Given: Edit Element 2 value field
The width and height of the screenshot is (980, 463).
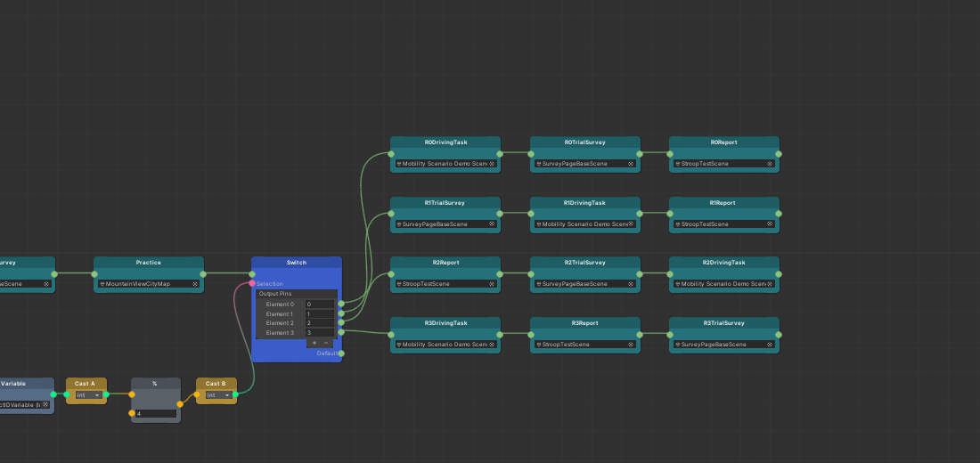Looking at the screenshot, I should click(x=319, y=323).
